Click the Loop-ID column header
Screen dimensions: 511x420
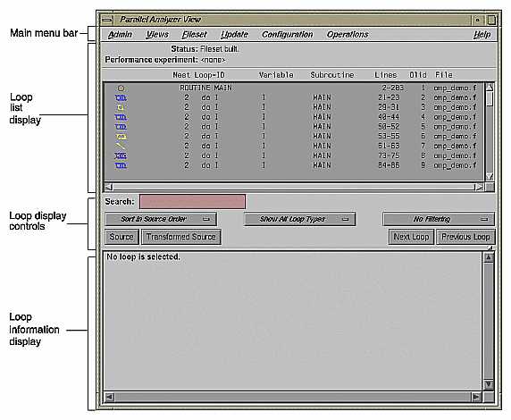click(209, 75)
